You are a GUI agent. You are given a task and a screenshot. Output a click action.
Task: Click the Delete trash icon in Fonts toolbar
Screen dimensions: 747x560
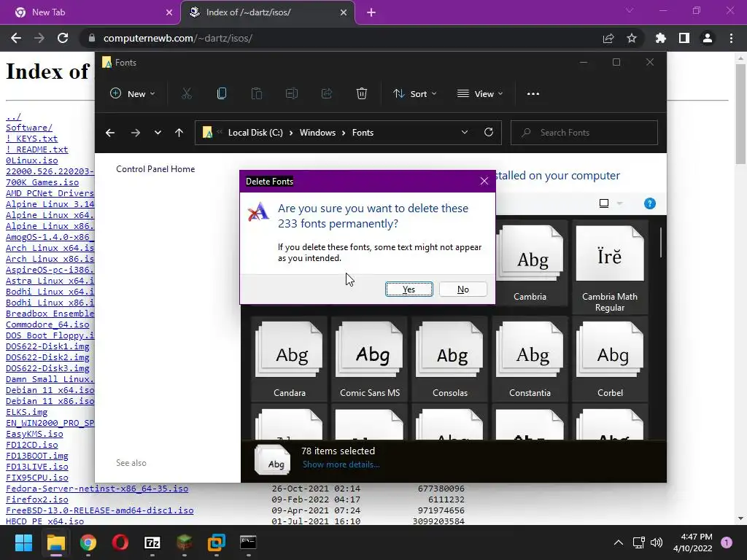[362, 94]
